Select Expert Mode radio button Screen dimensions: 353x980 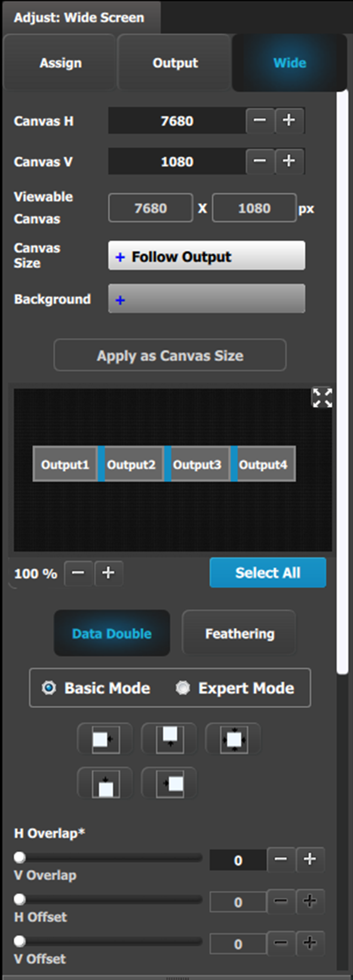click(x=183, y=688)
